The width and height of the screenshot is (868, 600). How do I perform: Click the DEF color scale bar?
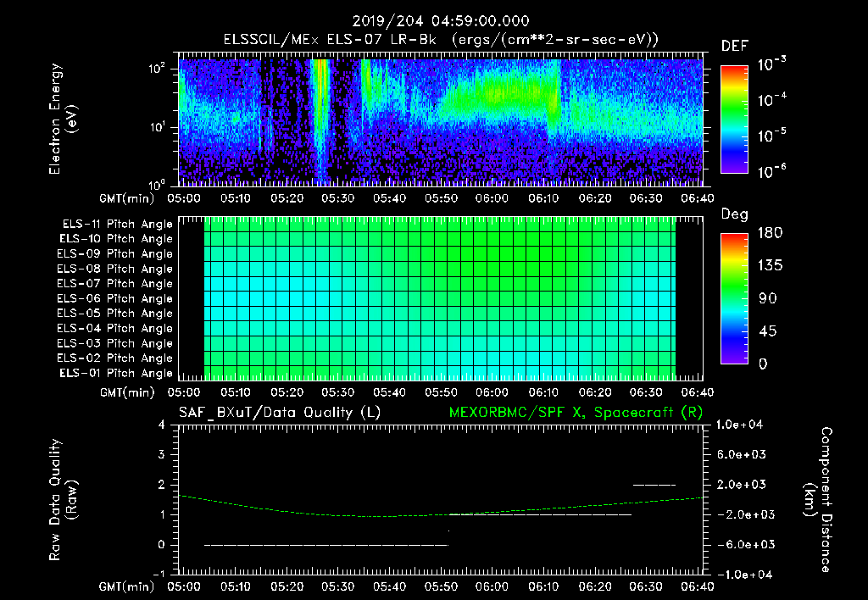[734, 119]
